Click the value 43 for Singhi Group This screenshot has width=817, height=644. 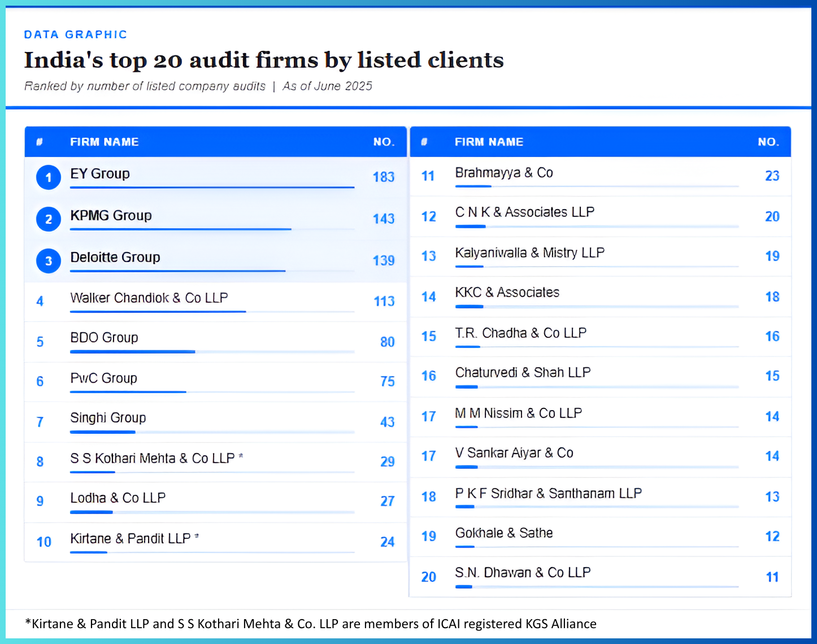point(388,423)
